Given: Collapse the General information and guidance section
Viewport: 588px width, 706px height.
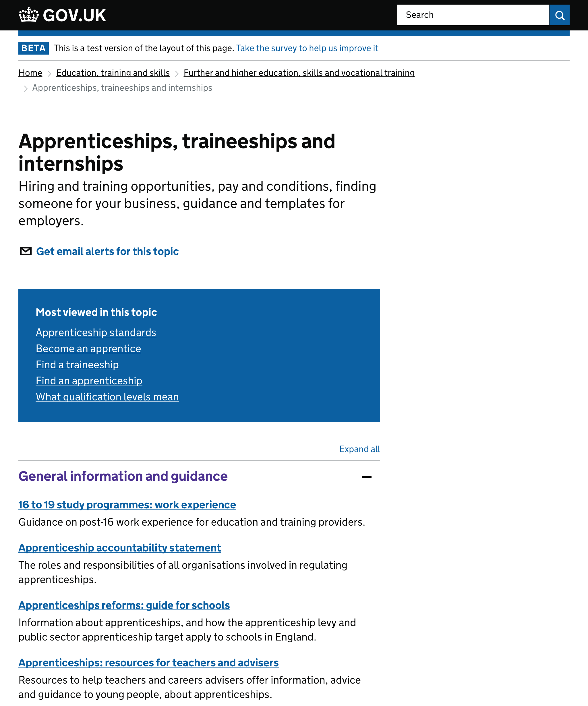Looking at the screenshot, I should click(x=366, y=476).
